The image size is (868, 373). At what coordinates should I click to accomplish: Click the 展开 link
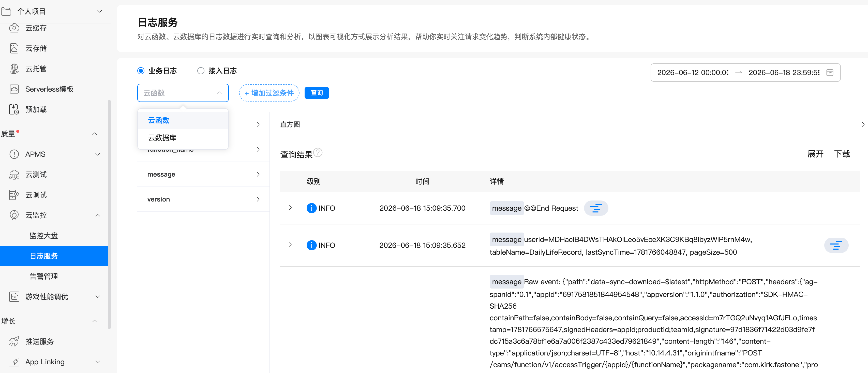(815, 154)
